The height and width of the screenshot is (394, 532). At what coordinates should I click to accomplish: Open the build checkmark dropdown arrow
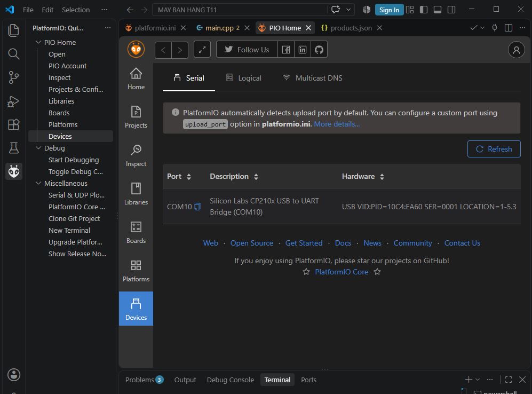(482, 28)
